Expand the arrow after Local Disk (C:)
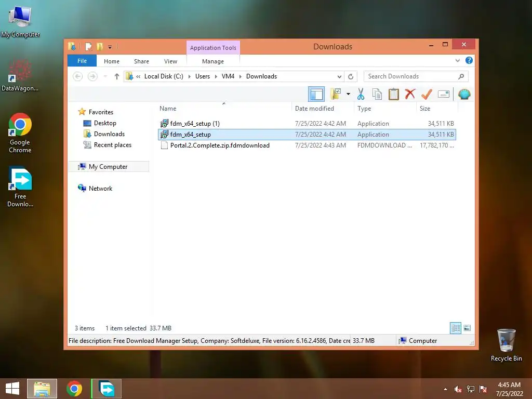The width and height of the screenshot is (532, 399). click(189, 77)
